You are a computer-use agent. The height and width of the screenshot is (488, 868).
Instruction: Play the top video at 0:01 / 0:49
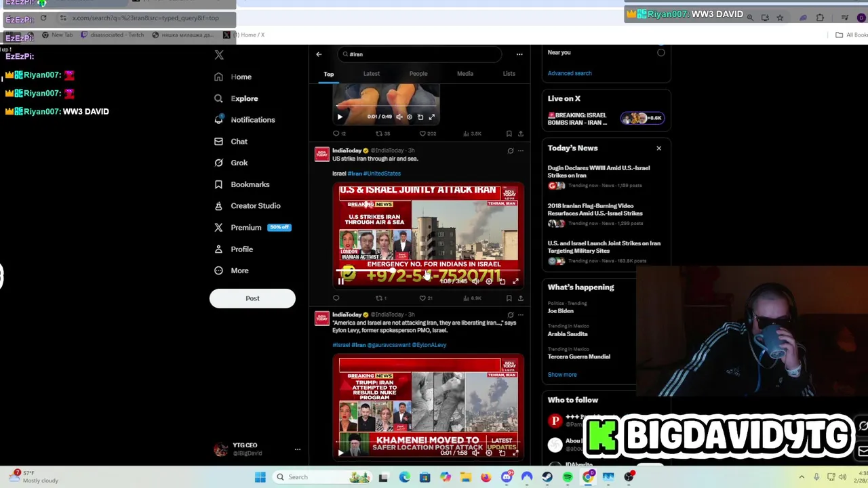pyautogui.click(x=340, y=117)
